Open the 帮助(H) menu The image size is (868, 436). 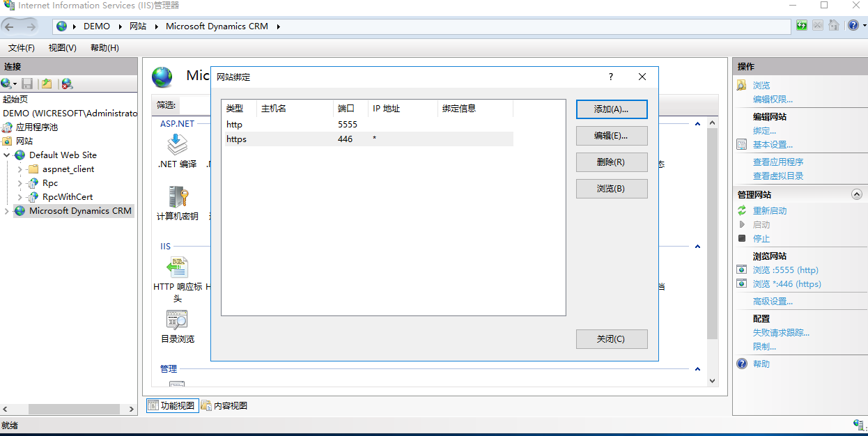(104, 48)
